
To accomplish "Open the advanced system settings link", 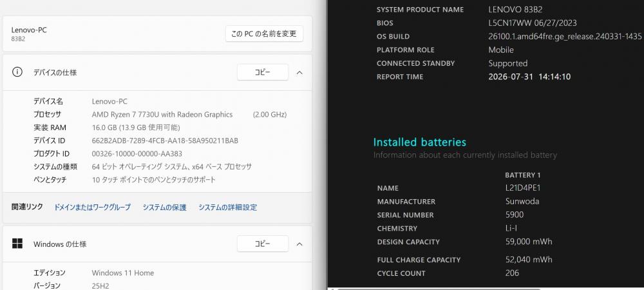I will [x=228, y=208].
